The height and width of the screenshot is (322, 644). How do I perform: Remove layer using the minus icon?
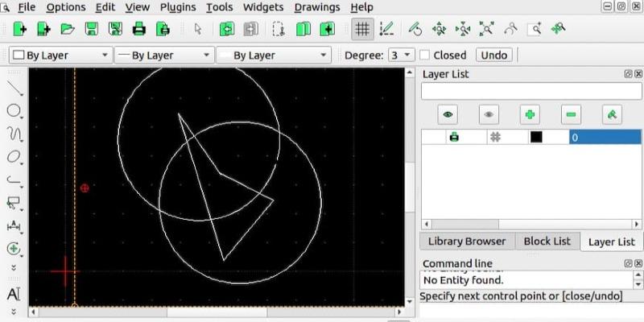[x=572, y=115]
